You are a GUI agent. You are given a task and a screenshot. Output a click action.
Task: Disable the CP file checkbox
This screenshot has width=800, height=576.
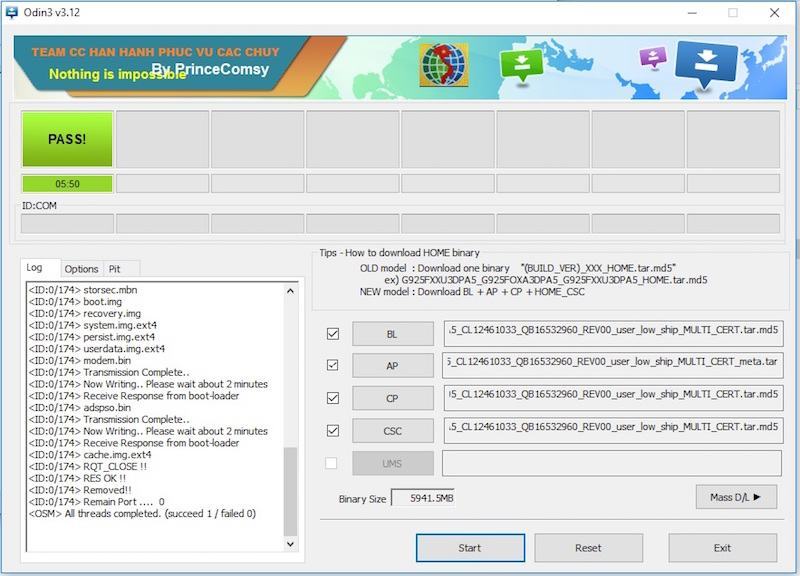333,398
